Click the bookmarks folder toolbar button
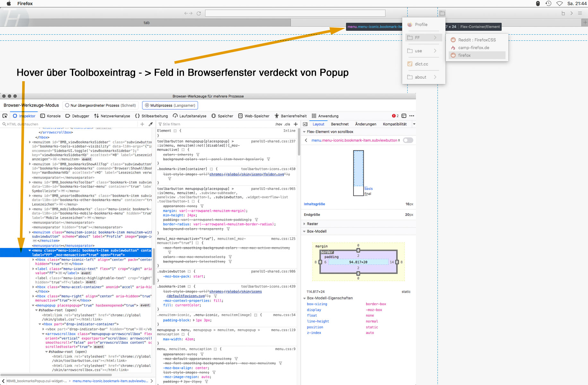This screenshot has width=588, height=385. 442,13
